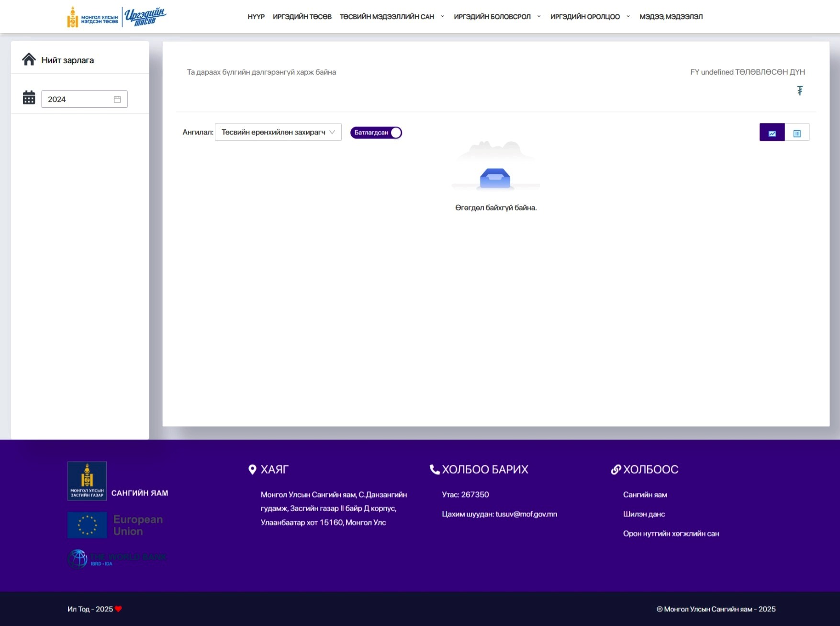Expand Төсвийн мэдээллийн сан menu
840x626 pixels.
pyautogui.click(x=392, y=17)
